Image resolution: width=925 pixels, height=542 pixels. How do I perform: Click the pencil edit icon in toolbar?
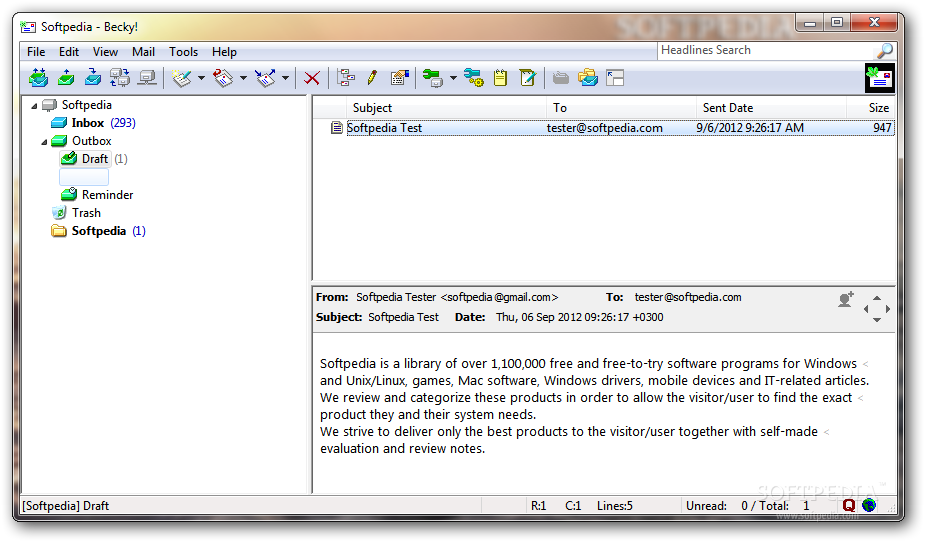pos(372,78)
